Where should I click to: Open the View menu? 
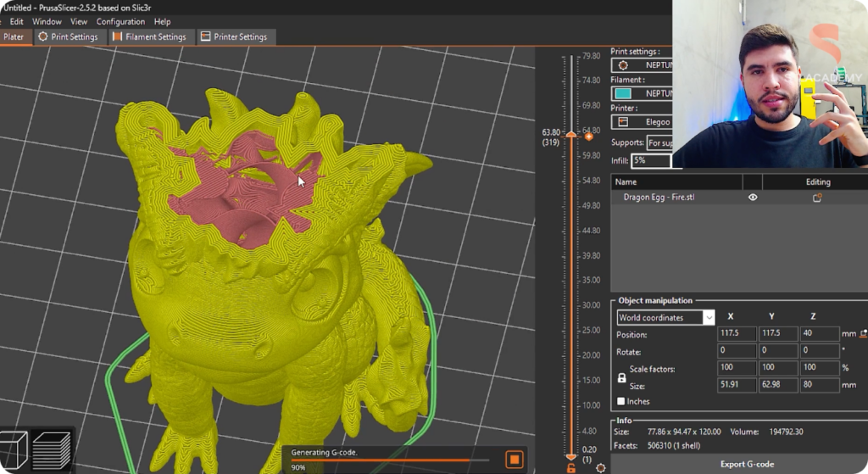click(x=79, y=21)
